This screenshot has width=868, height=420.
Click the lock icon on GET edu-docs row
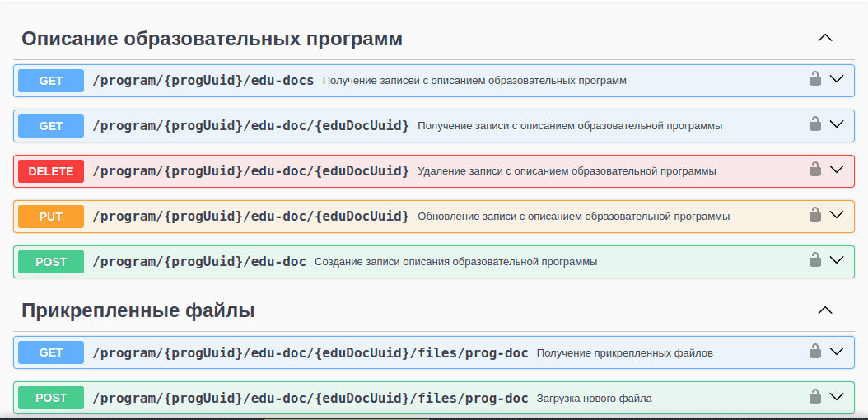(x=814, y=80)
